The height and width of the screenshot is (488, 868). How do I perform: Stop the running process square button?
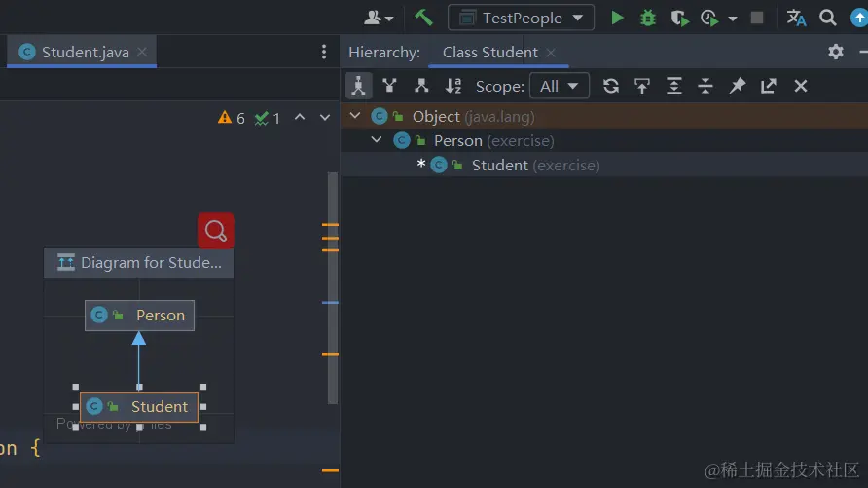[x=757, y=18]
